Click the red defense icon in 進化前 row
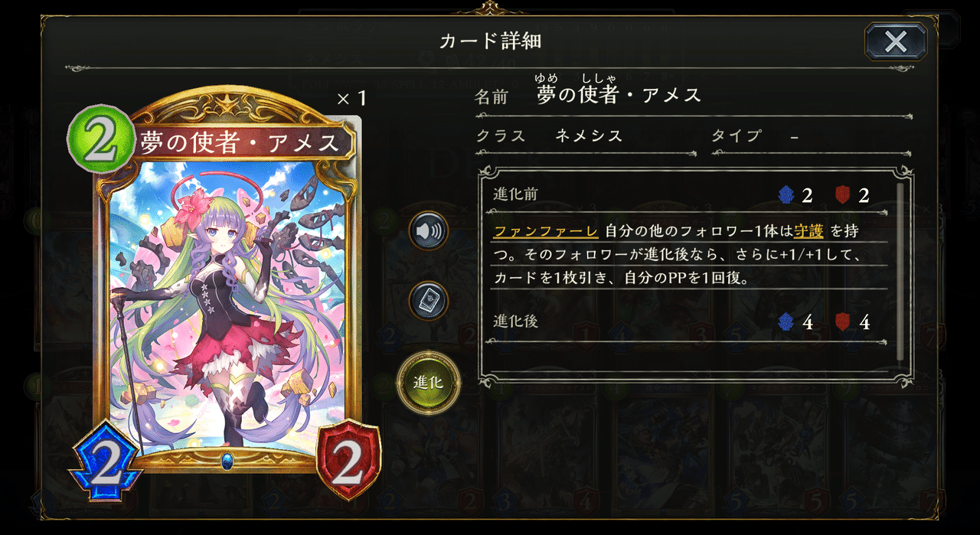This screenshot has width=980, height=535. (841, 195)
